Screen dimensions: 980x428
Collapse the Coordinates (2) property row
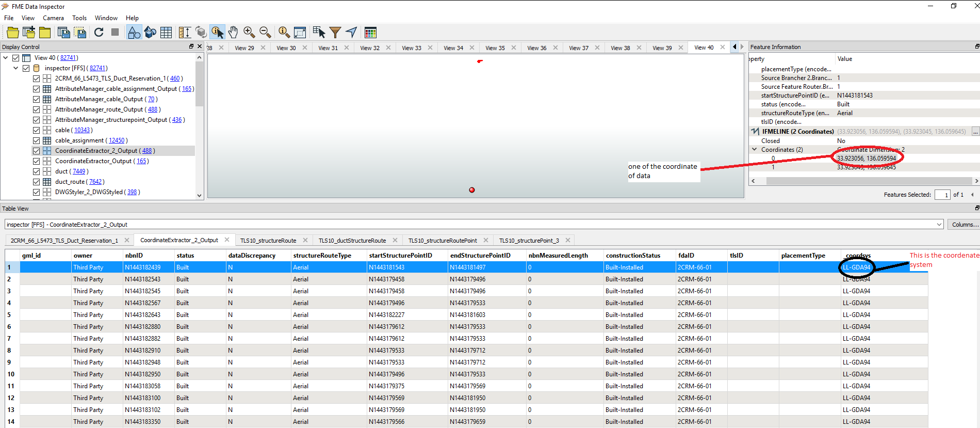coord(755,149)
